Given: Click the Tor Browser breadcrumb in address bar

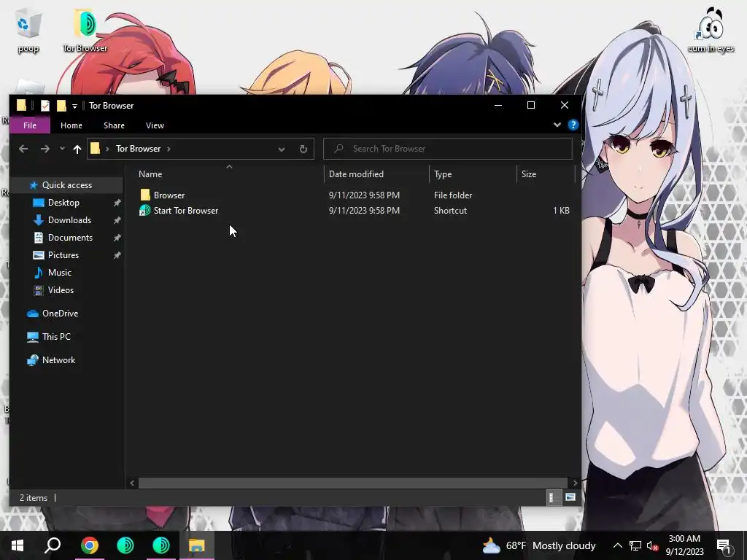Looking at the screenshot, I should coord(138,149).
